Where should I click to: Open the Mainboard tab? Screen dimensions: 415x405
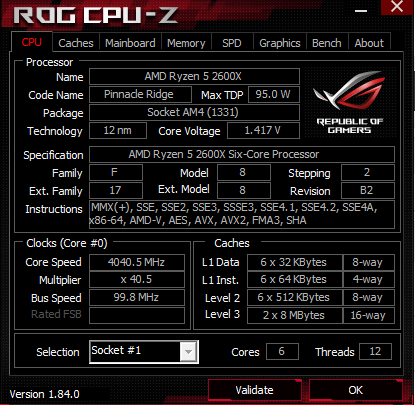coord(130,43)
